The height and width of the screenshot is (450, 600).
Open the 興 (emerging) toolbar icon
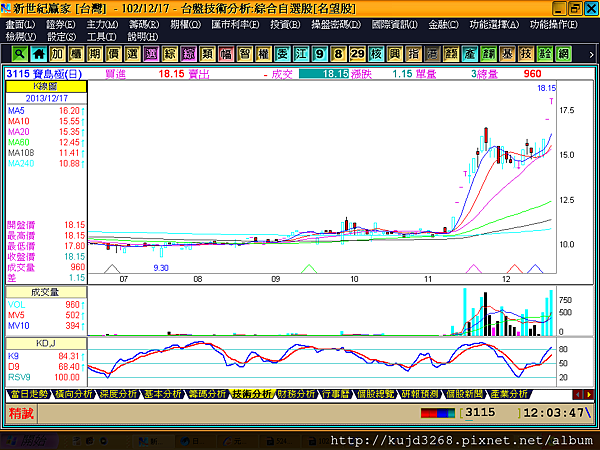click(x=395, y=54)
